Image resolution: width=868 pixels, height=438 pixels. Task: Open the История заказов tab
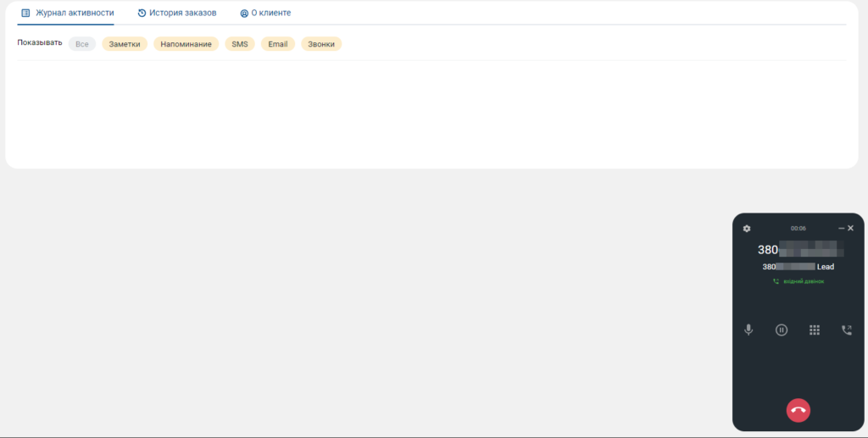177,14
